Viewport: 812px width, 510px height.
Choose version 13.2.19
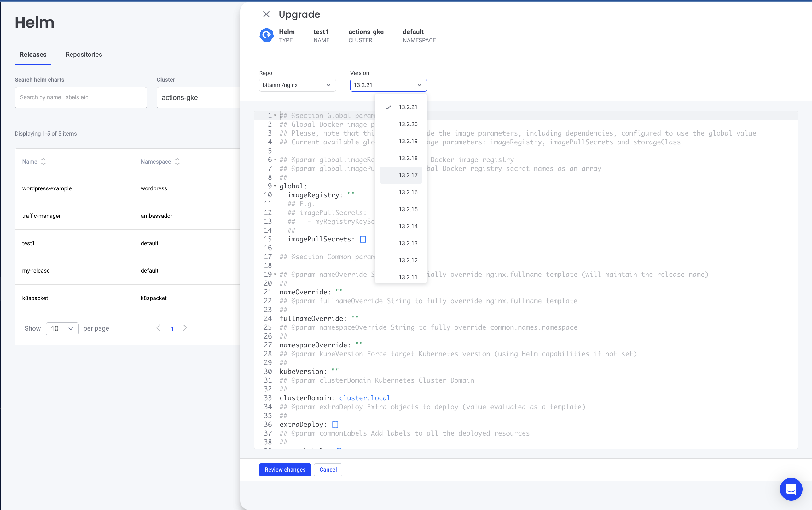pos(401,141)
